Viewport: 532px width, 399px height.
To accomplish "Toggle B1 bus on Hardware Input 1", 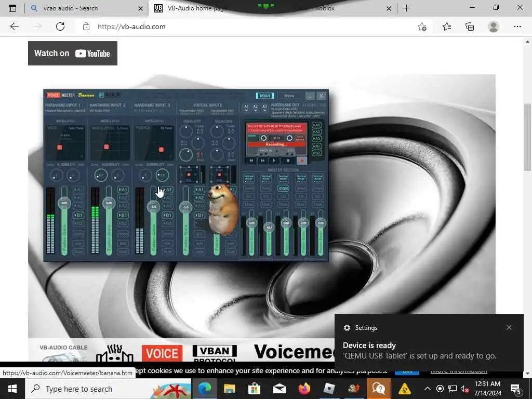I will pos(78,215).
